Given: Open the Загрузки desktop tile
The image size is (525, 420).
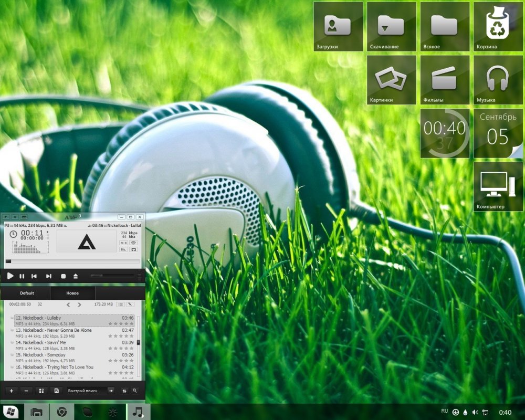Looking at the screenshot, I should (x=338, y=26).
